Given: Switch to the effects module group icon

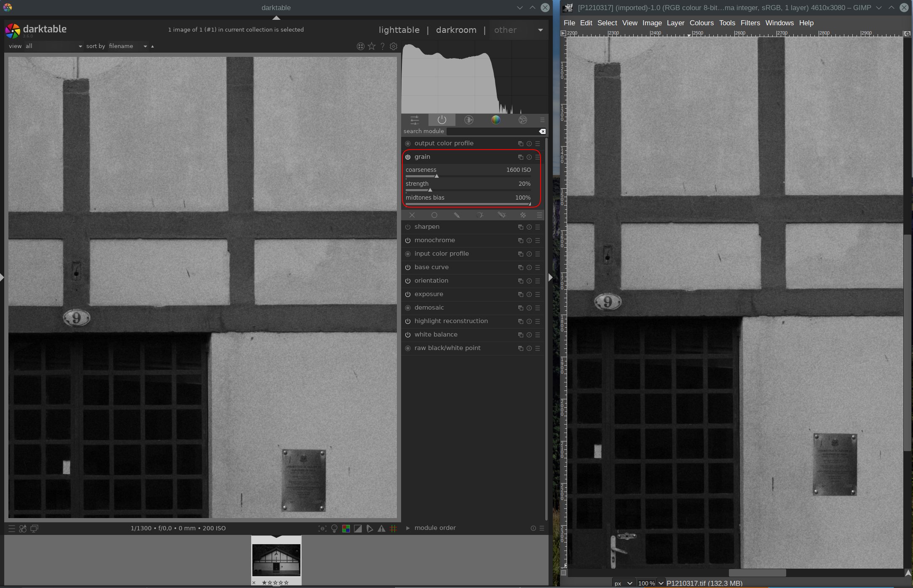Looking at the screenshot, I should tap(523, 120).
